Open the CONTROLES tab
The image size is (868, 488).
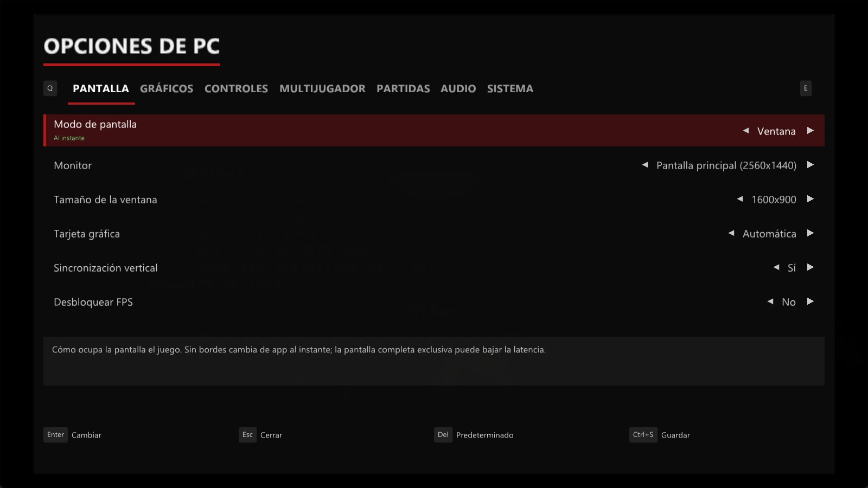(x=236, y=88)
